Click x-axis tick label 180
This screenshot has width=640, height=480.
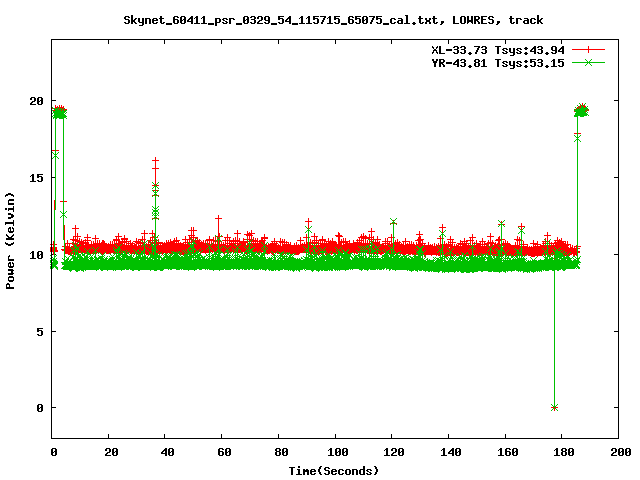pos(564,452)
